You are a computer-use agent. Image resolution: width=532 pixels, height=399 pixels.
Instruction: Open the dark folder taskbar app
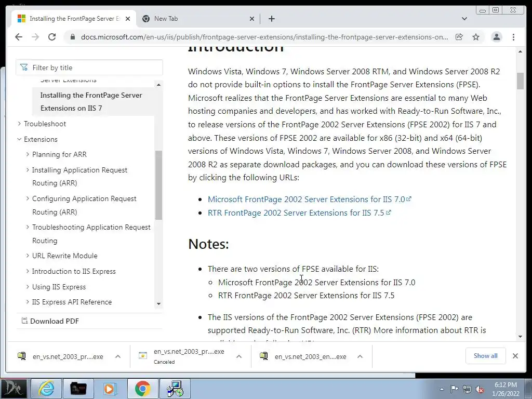click(x=78, y=389)
